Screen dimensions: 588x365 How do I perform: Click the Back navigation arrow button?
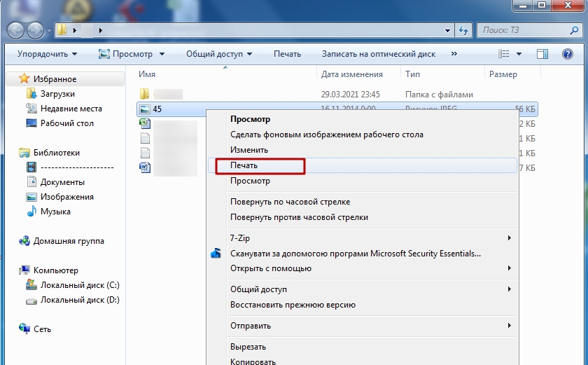[16, 31]
